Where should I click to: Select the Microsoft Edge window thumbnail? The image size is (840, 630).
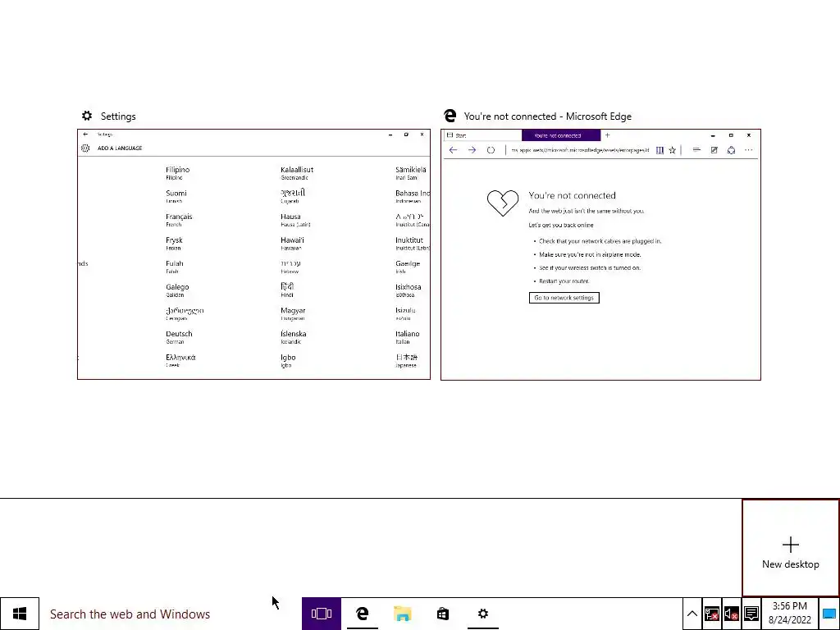pyautogui.click(x=600, y=255)
